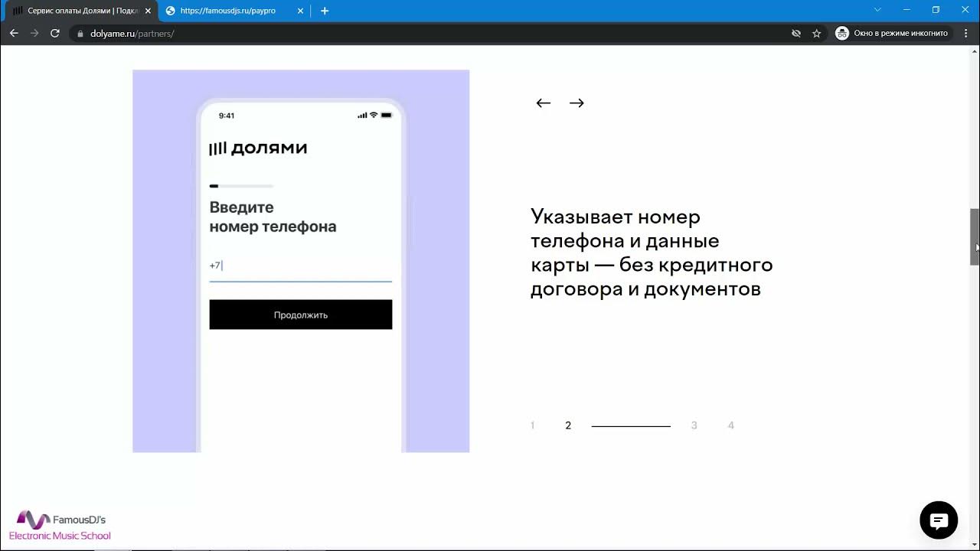Click the Продолжить button in phone mockup
This screenshot has height=551, width=980.
pyautogui.click(x=301, y=315)
